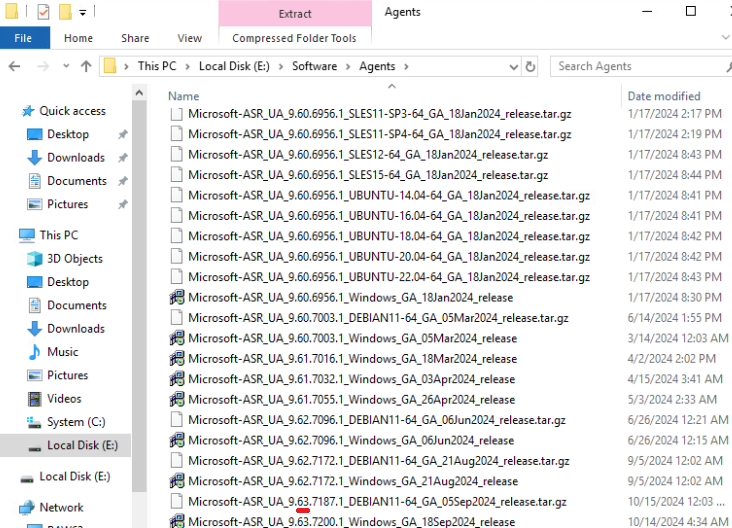The height and width of the screenshot is (528, 732).
Task: Switch to the Home ribbon tab
Action: (x=78, y=38)
